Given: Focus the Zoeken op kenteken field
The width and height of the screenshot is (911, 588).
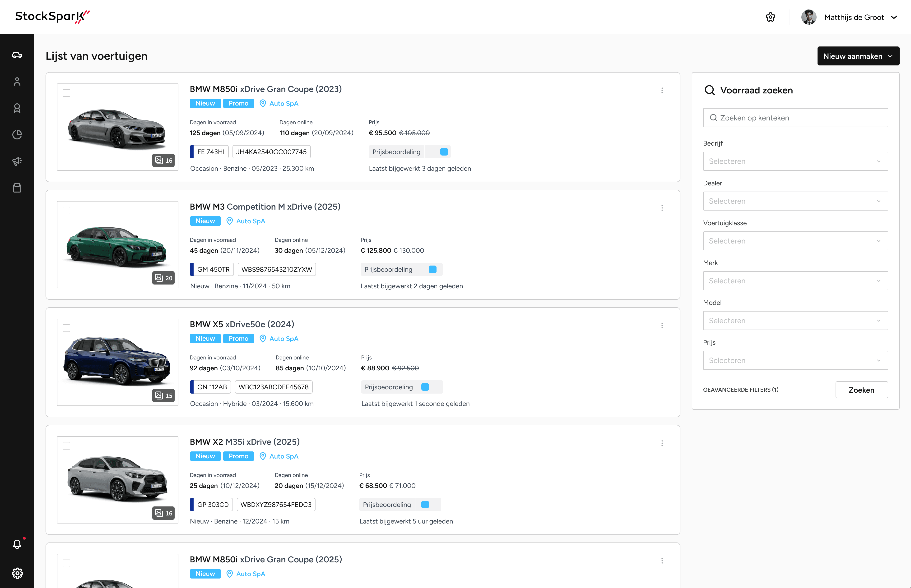Looking at the screenshot, I should pyautogui.click(x=795, y=118).
